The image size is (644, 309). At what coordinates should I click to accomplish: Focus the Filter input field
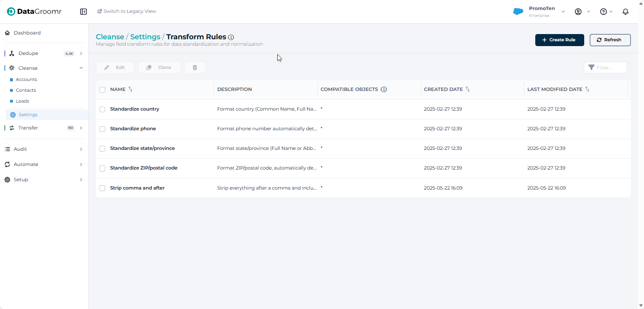[605, 67]
